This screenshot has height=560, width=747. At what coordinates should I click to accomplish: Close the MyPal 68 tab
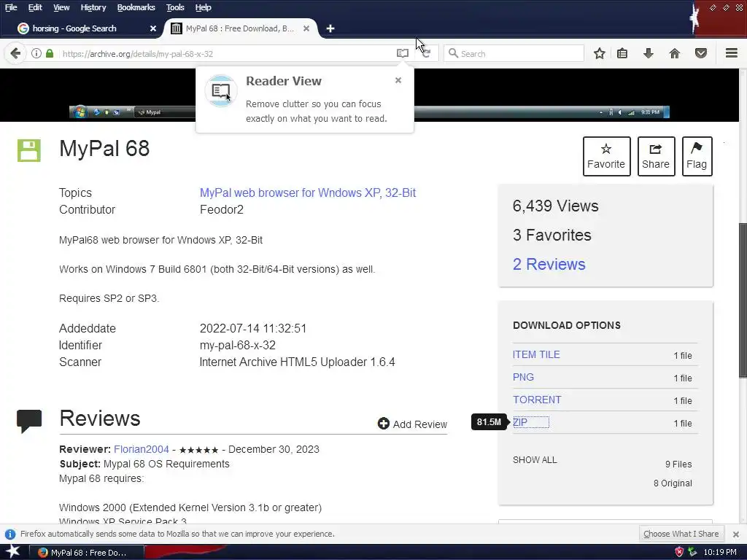(x=306, y=28)
